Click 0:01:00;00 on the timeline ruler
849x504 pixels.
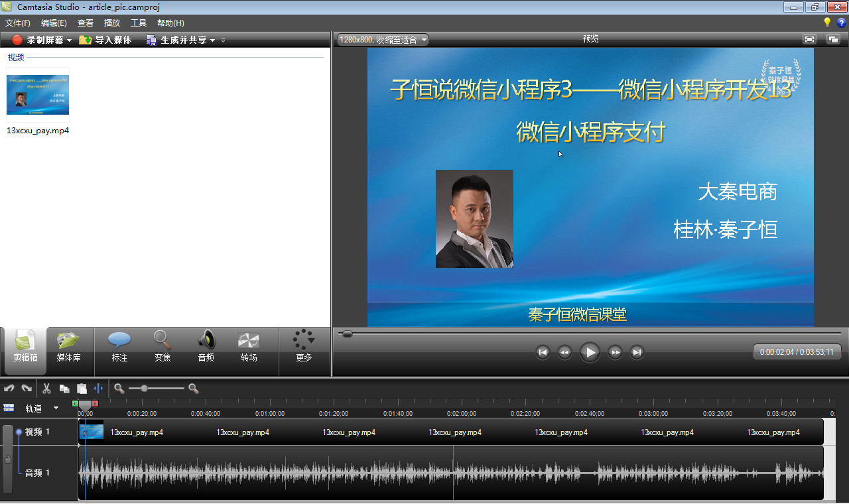coord(270,413)
